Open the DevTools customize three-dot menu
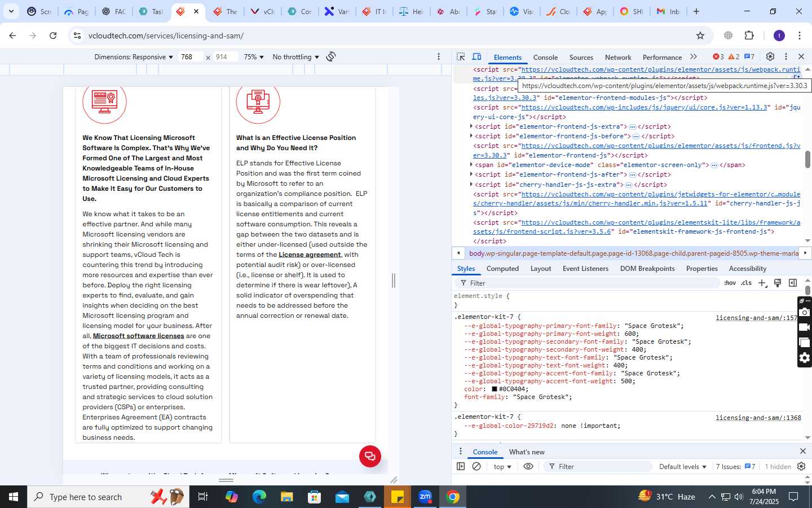 coord(786,57)
